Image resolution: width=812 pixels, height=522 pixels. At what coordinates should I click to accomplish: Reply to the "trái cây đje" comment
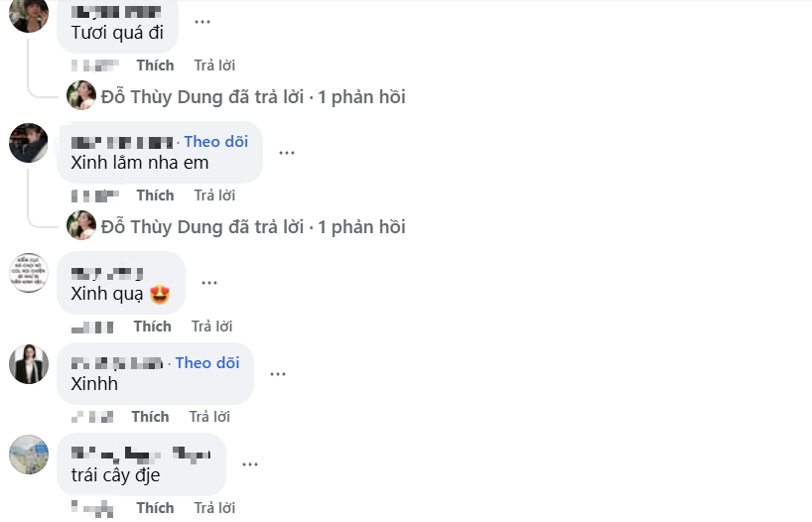[x=214, y=508]
